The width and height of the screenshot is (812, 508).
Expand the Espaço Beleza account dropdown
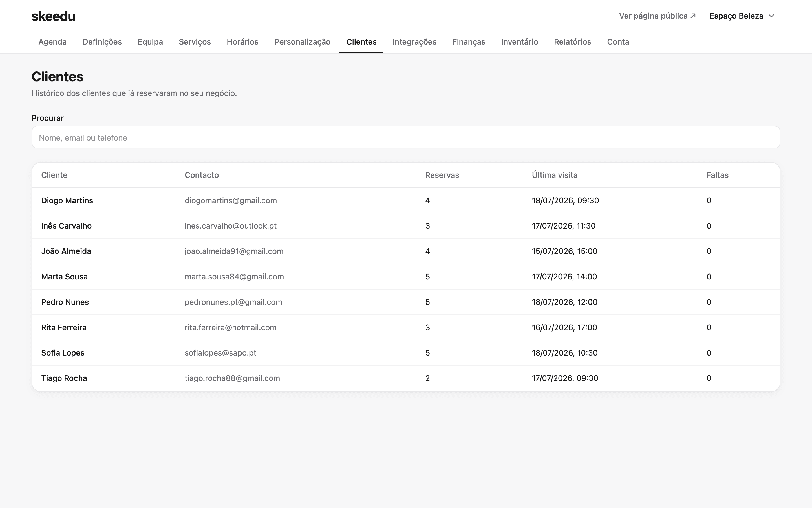tap(742, 16)
